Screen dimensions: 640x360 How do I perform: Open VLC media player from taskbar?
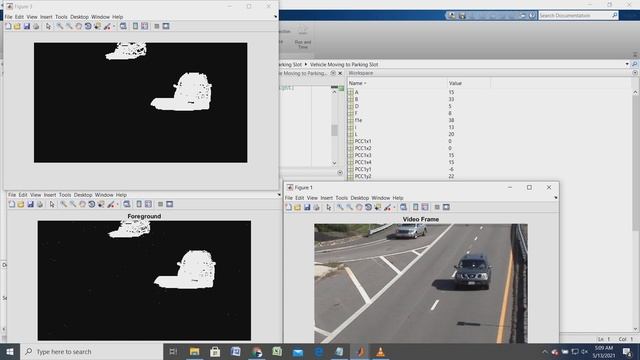coord(380,351)
